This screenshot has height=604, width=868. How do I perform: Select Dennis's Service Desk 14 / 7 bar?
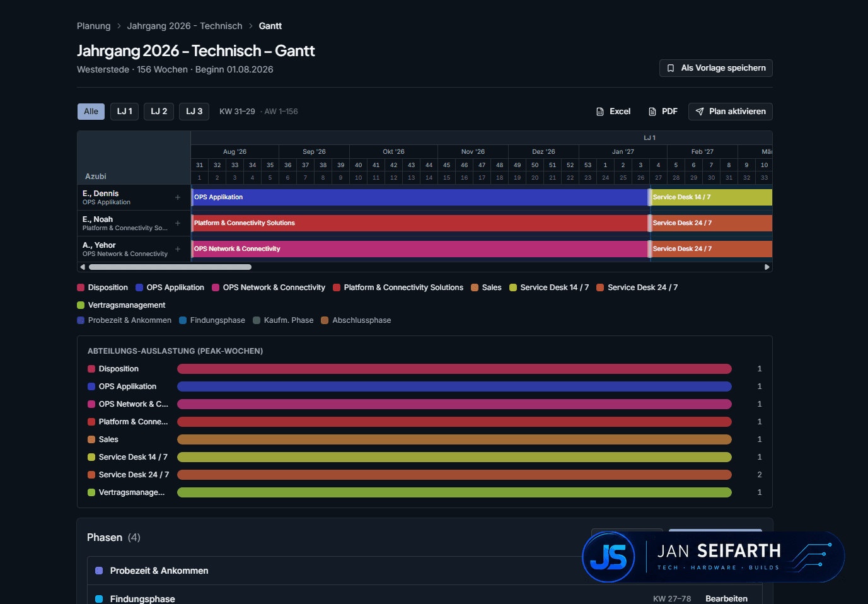(x=712, y=197)
